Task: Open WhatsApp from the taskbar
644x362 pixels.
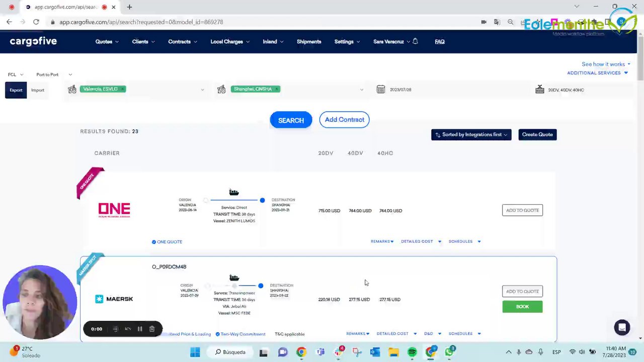Action: pos(449,352)
